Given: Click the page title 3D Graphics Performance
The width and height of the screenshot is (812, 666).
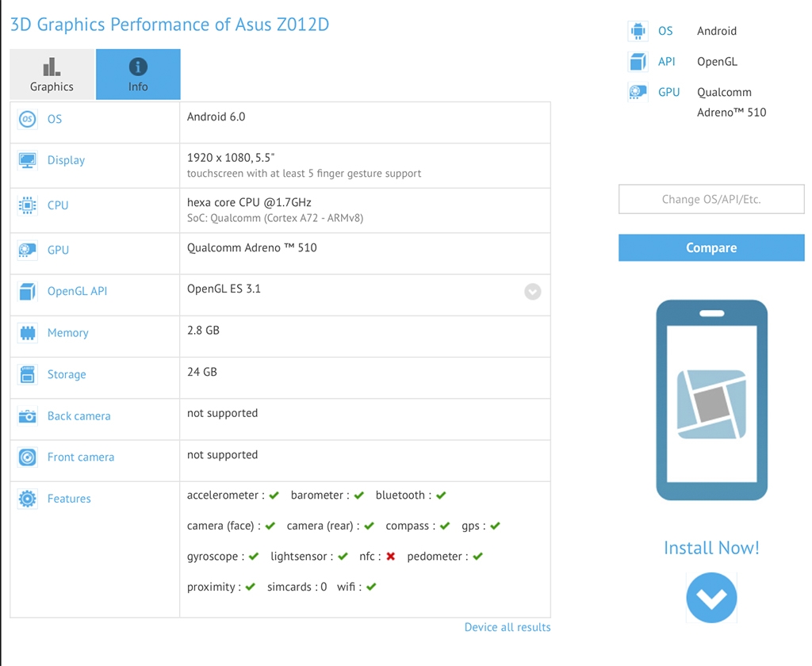Looking at the screenshot, I should click(170, 25).
